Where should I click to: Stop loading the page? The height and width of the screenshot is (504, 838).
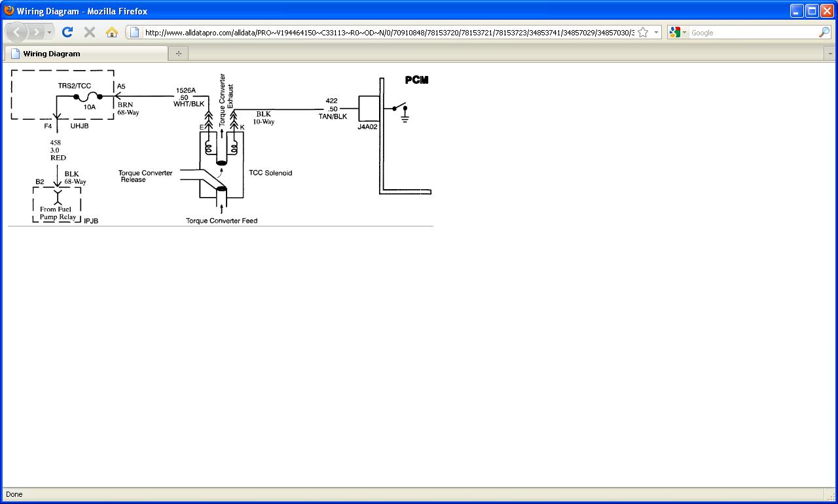tap(90, 32)
